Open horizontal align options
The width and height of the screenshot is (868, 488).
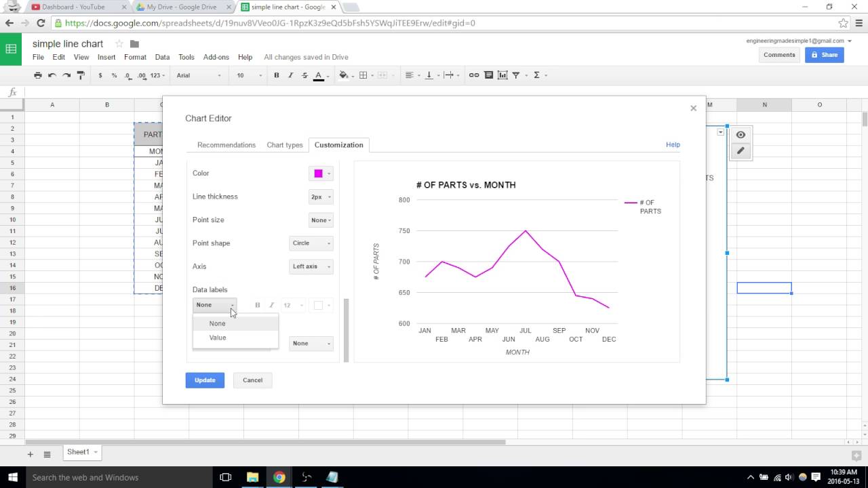coord(412,75)
